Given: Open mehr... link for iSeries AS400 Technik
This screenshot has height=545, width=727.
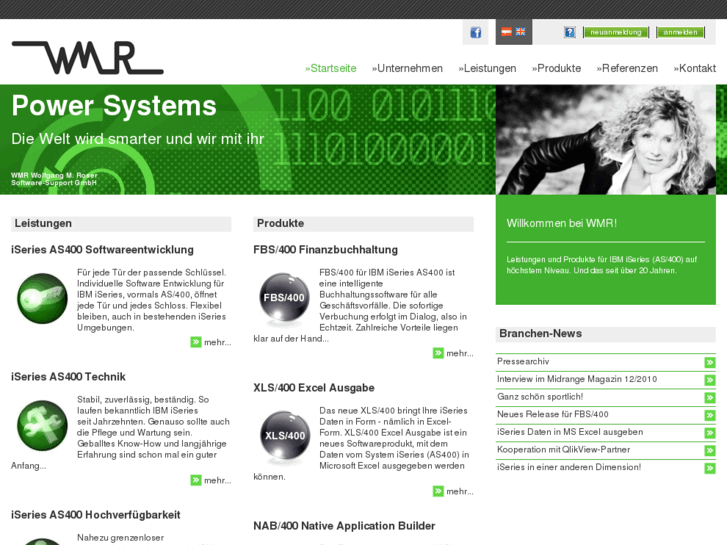Looking at the screenshot, I should (x=217, y=481).
